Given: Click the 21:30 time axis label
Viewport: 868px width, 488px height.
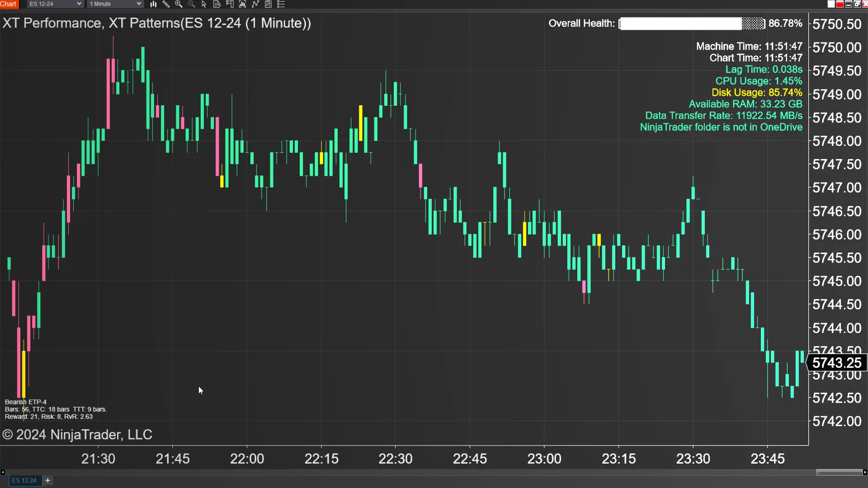Looking at the screenshot, I should point(98,459).
